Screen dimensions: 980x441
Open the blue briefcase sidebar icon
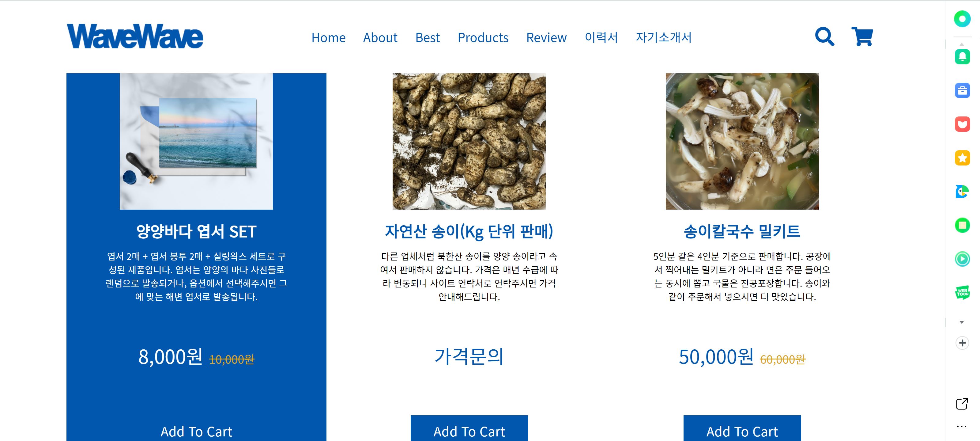962,91
